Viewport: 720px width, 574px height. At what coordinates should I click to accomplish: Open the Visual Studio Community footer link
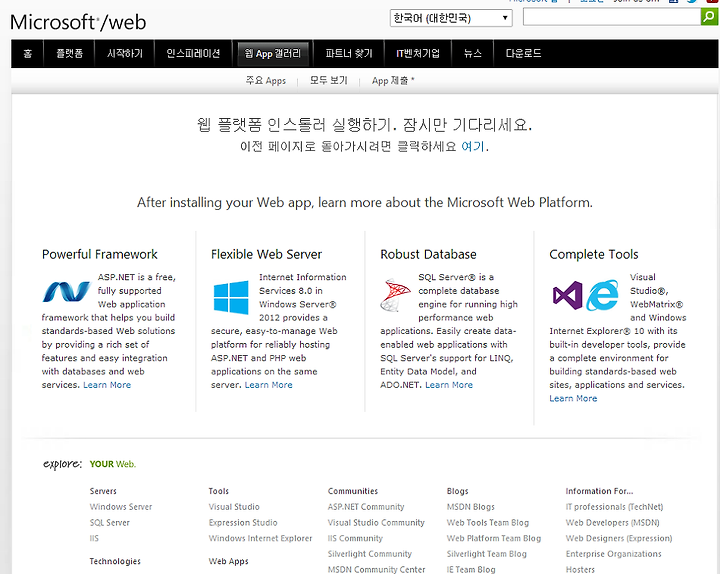coord(376,523)
